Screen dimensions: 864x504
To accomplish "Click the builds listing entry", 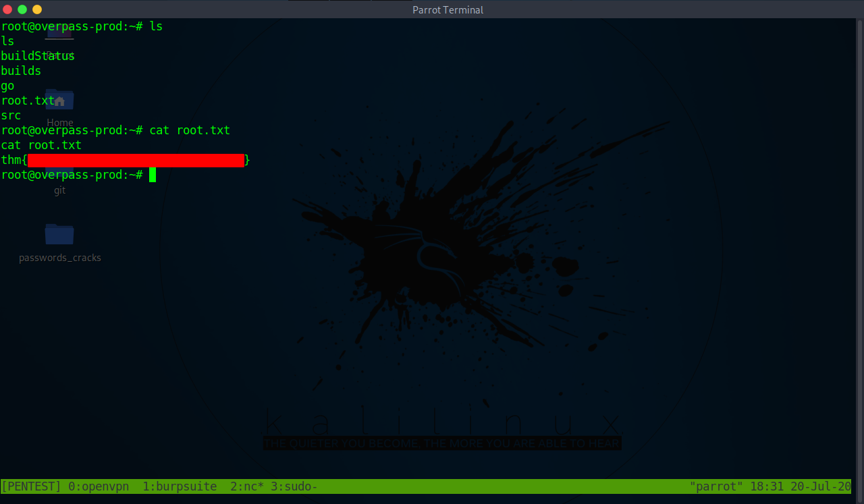I will click(21, 71).
